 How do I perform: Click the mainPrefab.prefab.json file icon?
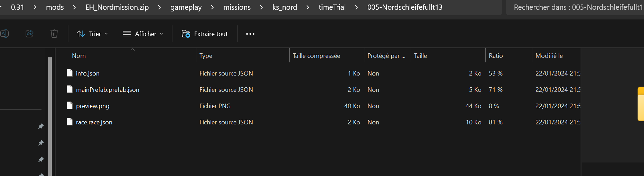[69, 89]
